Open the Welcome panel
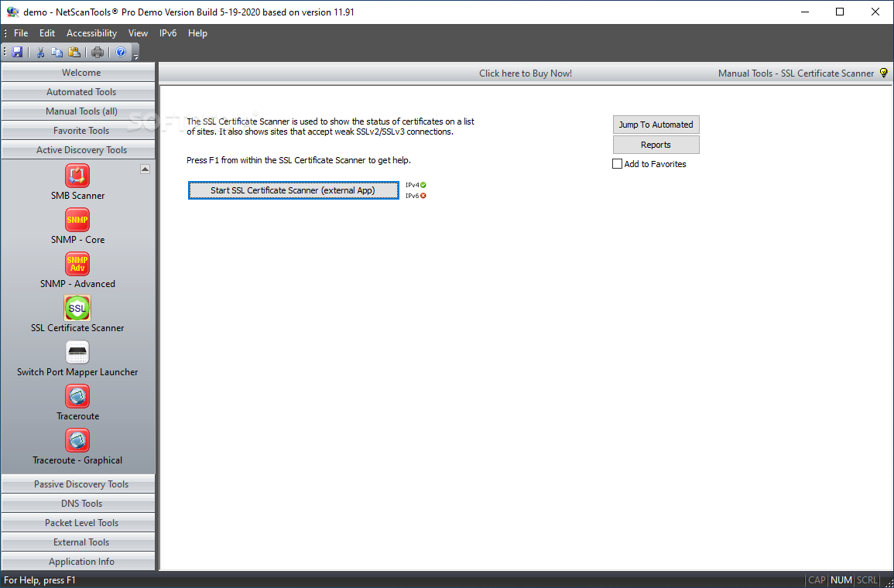Image resolution: width=894 pixels, height=588 pixels. click(78, 73)
